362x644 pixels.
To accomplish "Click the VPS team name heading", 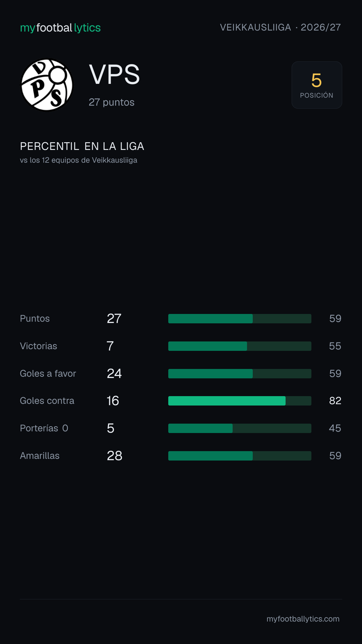I will 114,74.
